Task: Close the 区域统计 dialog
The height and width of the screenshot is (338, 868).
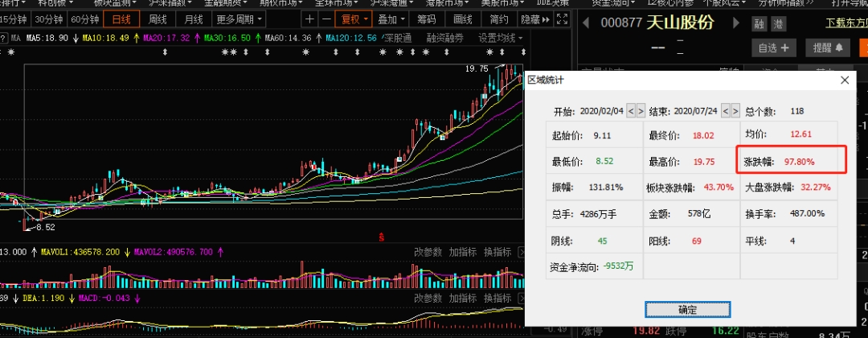Action: click(x=844, y=80)
